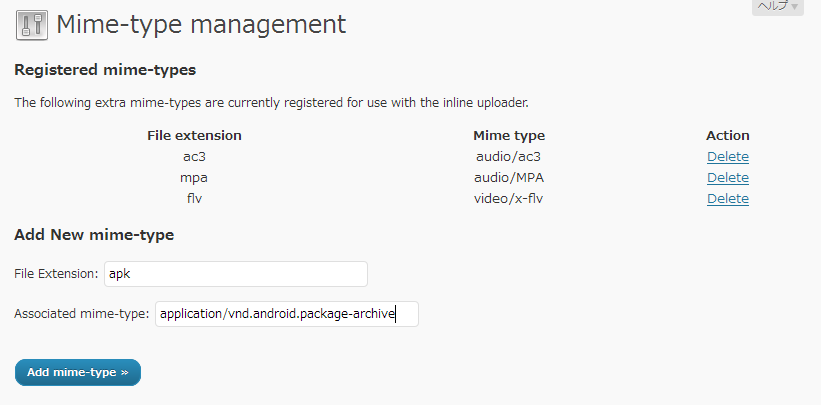Focus the File Extension input field
Viewport: 821px width, 405px height.
[x=236, y=274]
